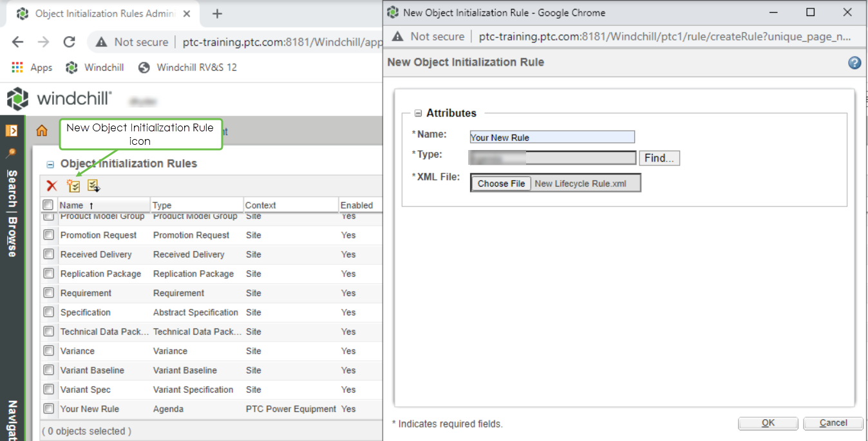This screenshot has height=441, width=868.
Task: Click the Home icon above the rules table
Action: pos(42,129)
